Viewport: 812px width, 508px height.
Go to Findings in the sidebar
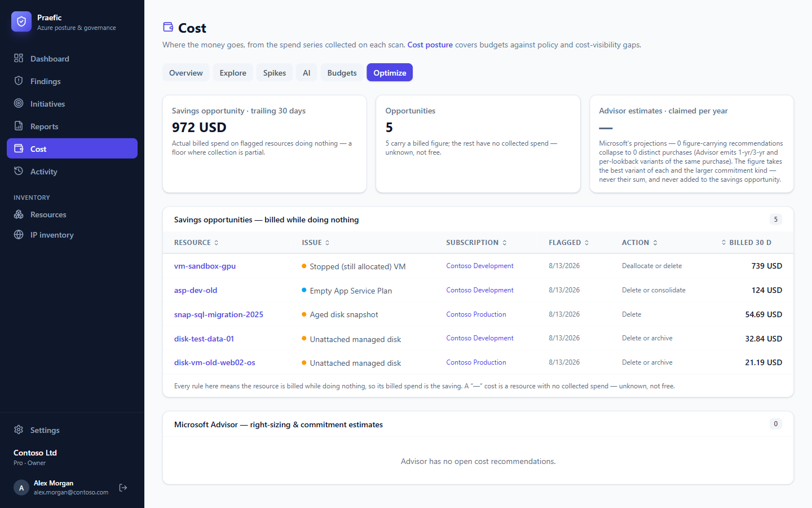pos(72,81)
